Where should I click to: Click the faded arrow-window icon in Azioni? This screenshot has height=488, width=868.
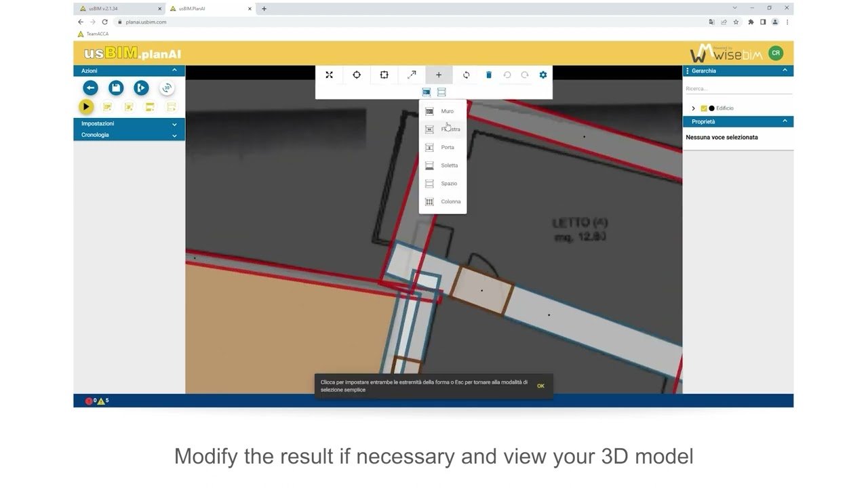[172, 106]
